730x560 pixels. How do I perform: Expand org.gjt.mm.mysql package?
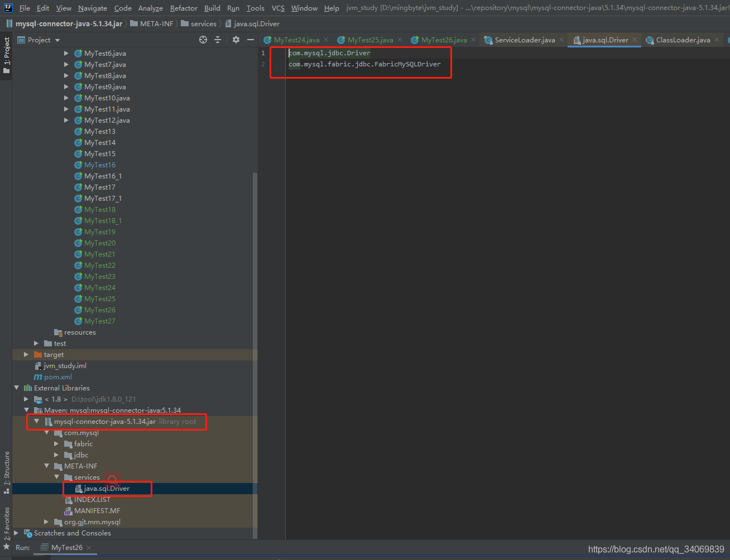coord(46,522)
